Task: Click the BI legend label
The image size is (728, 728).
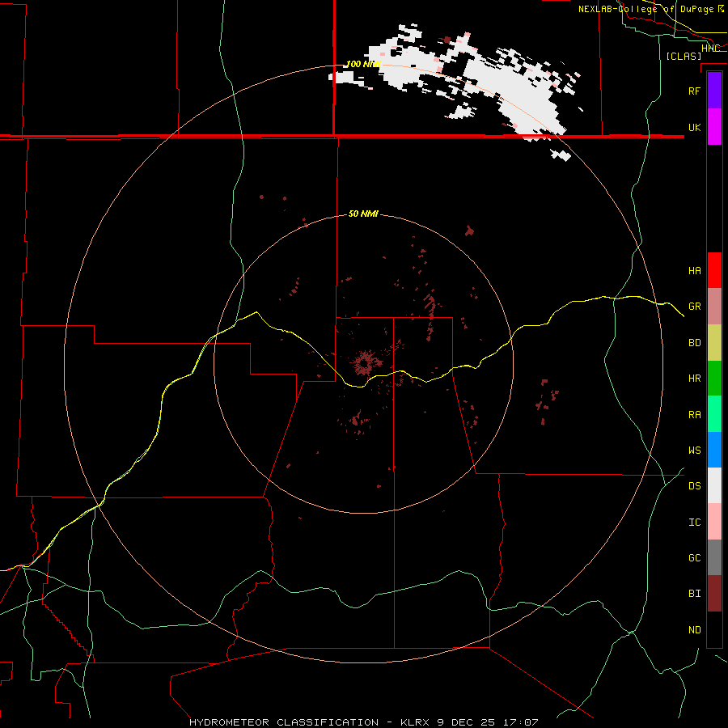Action: coord(694,594)
